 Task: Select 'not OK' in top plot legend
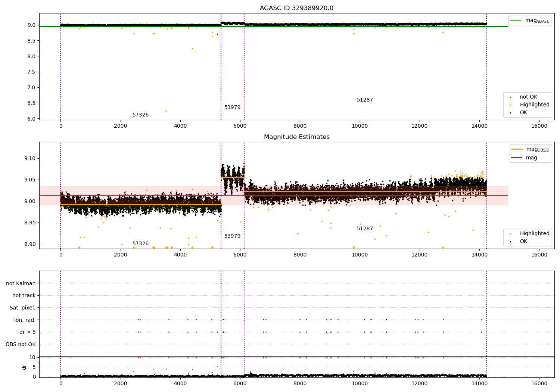(528, 97)
